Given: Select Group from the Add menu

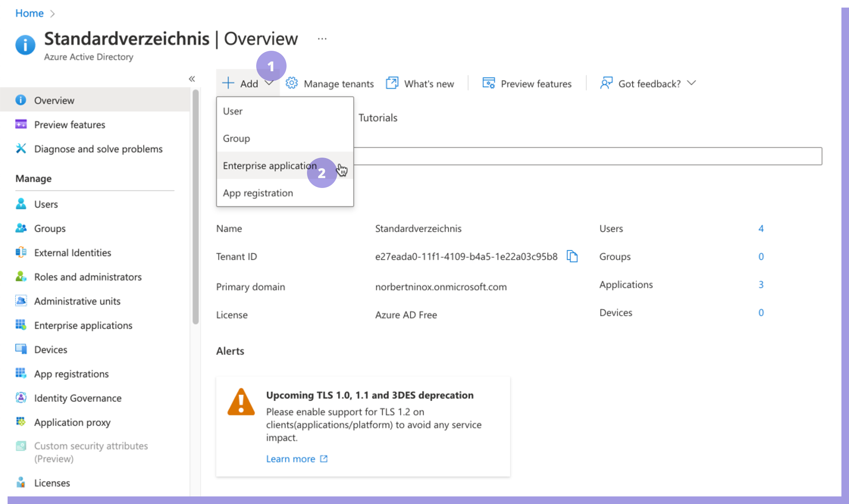Looking at the screenshot, I should (285, 138).
